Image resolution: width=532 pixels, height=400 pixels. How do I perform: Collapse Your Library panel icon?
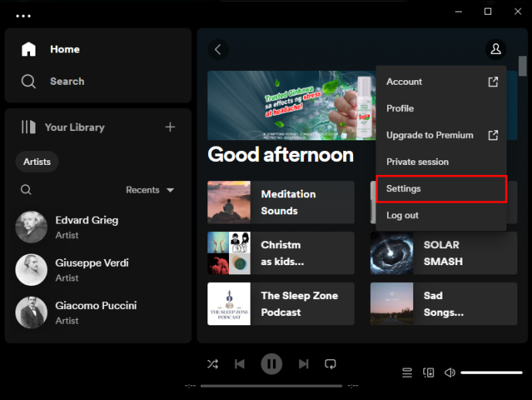(x=29, y=127)
